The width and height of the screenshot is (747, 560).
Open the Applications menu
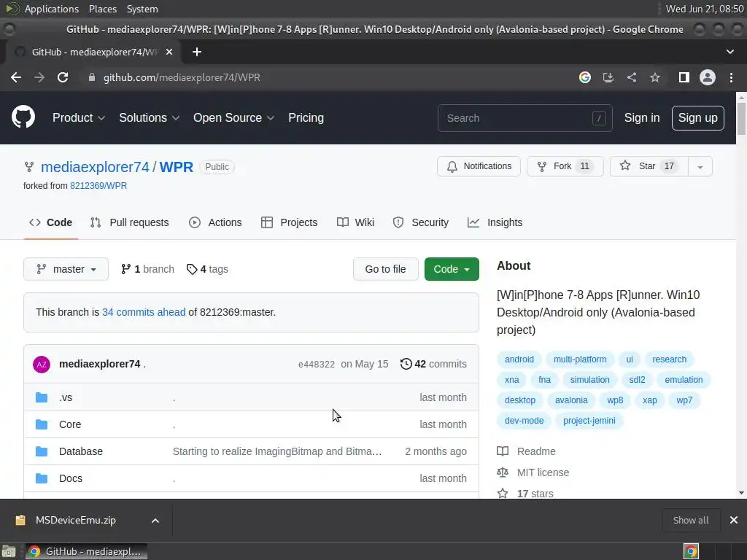pyautogui.click(x=52, y=9)
